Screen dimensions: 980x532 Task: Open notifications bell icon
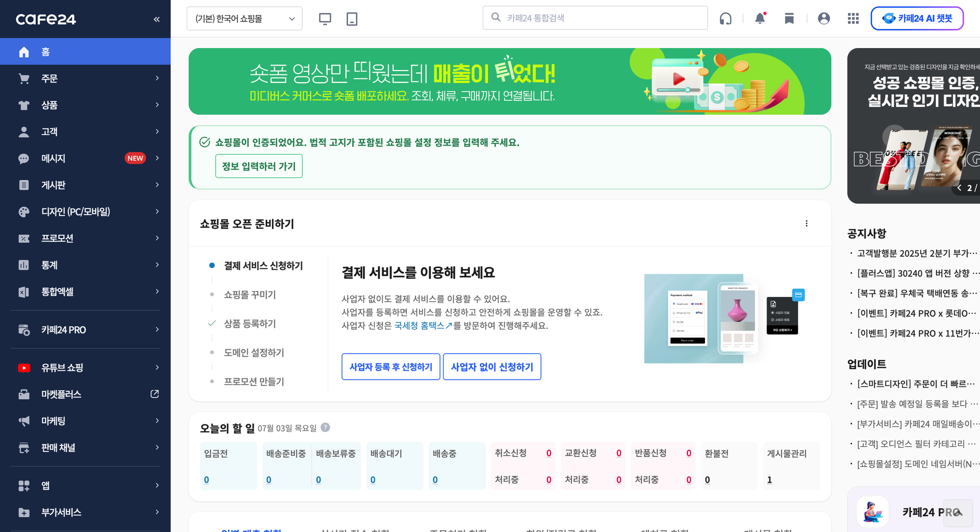pyautogui.click(x=760, y=18)
